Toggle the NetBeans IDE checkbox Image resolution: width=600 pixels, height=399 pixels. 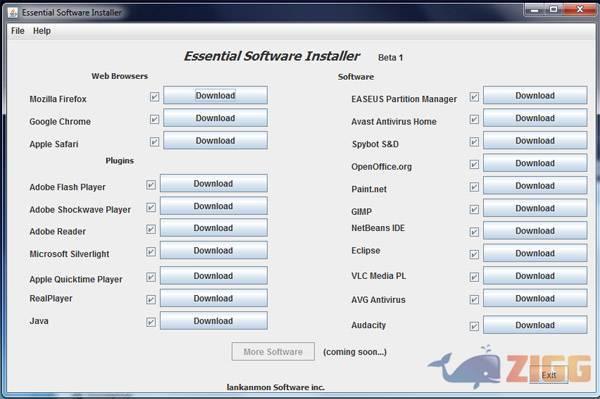click(474, 232)
